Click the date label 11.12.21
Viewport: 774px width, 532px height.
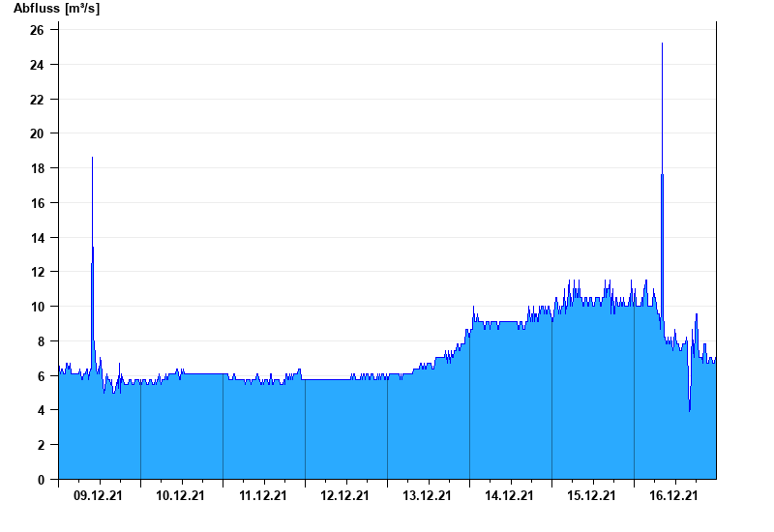262,495
